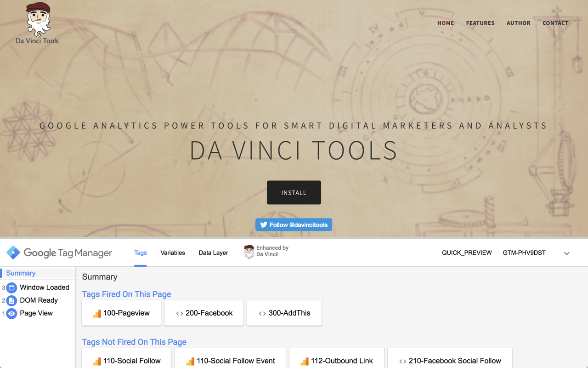This screenshot has width=588, height=368.
Task: Click the custom HTML icon on 200-Facebook tag
Action: [179, 313]
